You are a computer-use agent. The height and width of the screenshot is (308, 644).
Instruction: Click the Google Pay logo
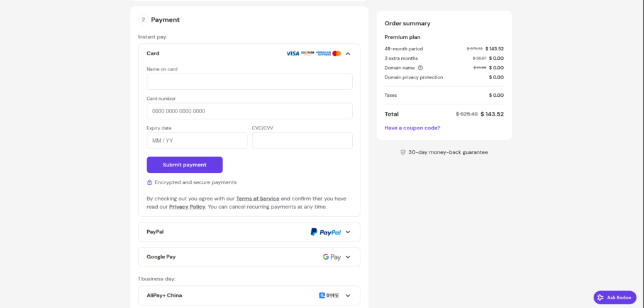331,257
